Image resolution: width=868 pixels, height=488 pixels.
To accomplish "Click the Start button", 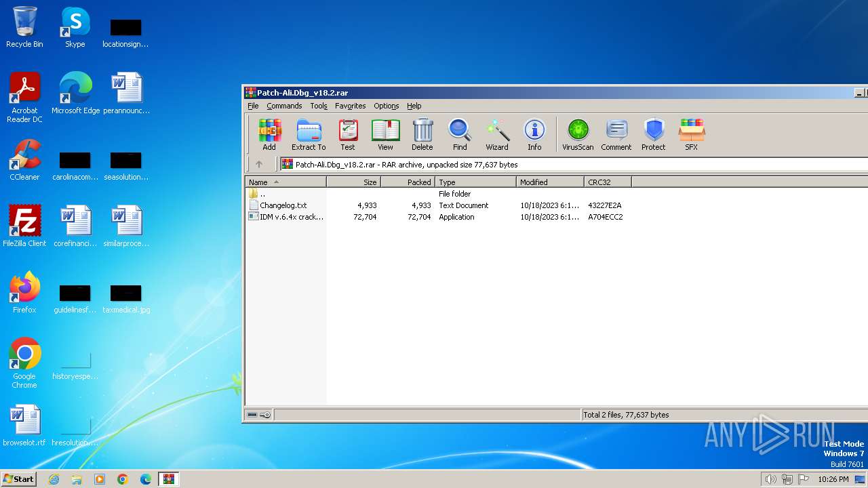I will 18,479.
